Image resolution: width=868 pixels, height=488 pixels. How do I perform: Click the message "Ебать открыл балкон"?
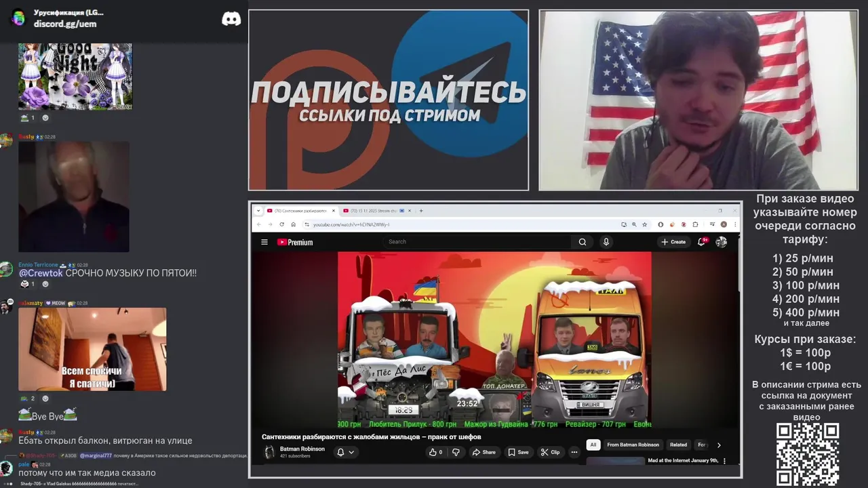(x=105, y=441)
